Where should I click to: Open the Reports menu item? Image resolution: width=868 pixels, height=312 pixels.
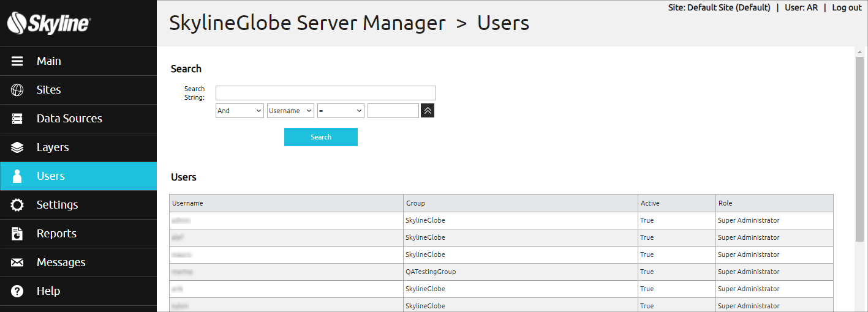[78, 234]
